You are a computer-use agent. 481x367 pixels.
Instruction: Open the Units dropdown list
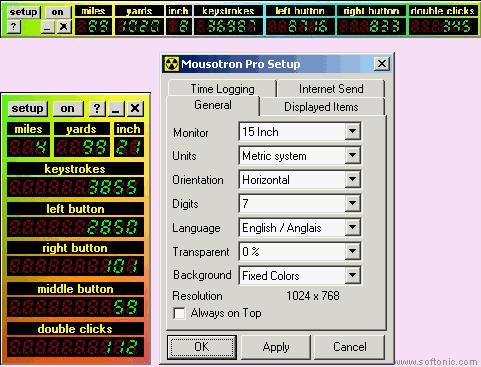pos(353,156)
